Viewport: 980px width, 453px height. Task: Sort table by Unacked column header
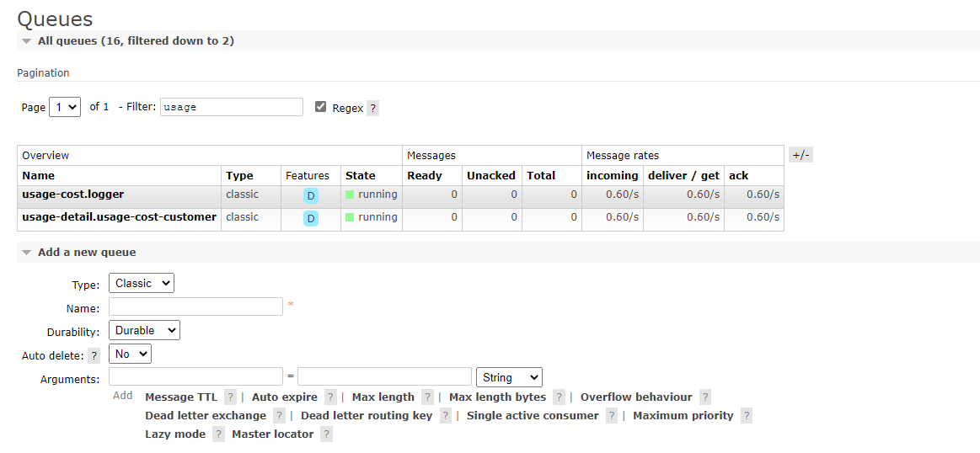(x=491, y=176)
